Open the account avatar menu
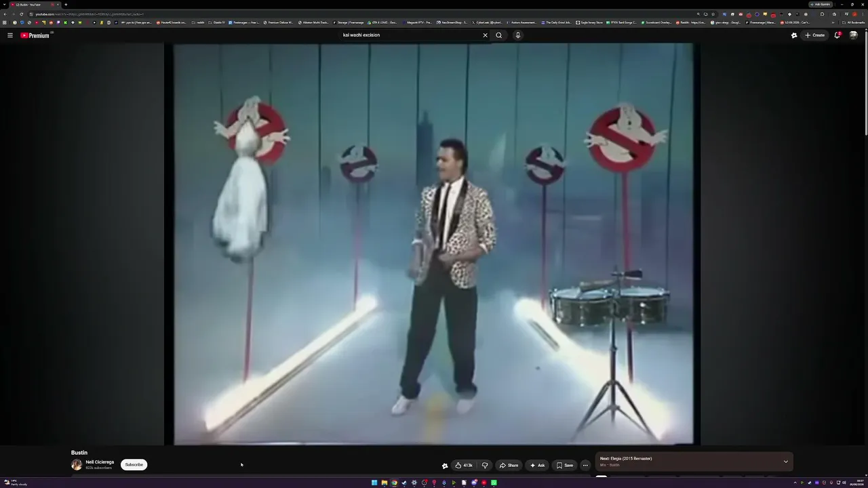868x488 pixels. [854, 35]
